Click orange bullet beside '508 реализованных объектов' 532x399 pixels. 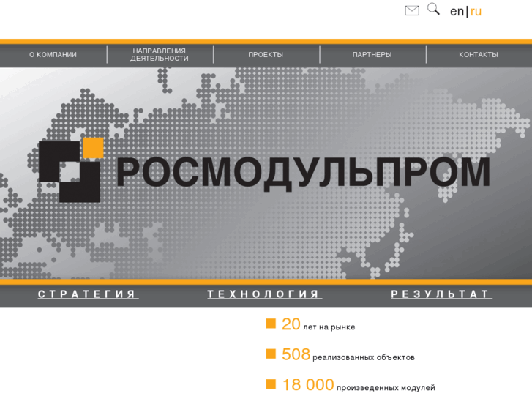click(271, 354)
